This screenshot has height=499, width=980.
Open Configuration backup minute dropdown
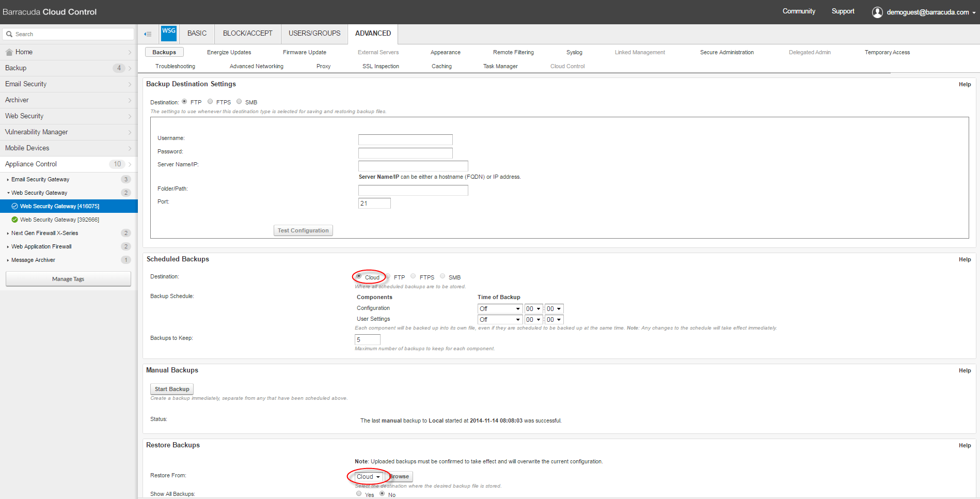click(x=554, y=309)
